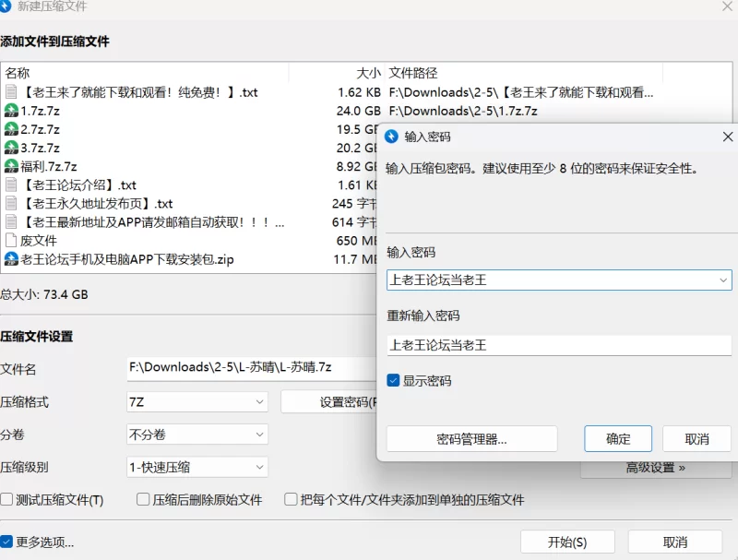Click 取消 at bottom of 新建压缩文件 window

pos(675,542)
